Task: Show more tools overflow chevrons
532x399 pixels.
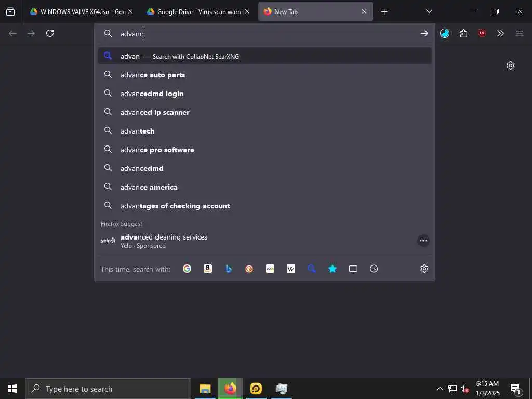Action: (x=500, y=33)
